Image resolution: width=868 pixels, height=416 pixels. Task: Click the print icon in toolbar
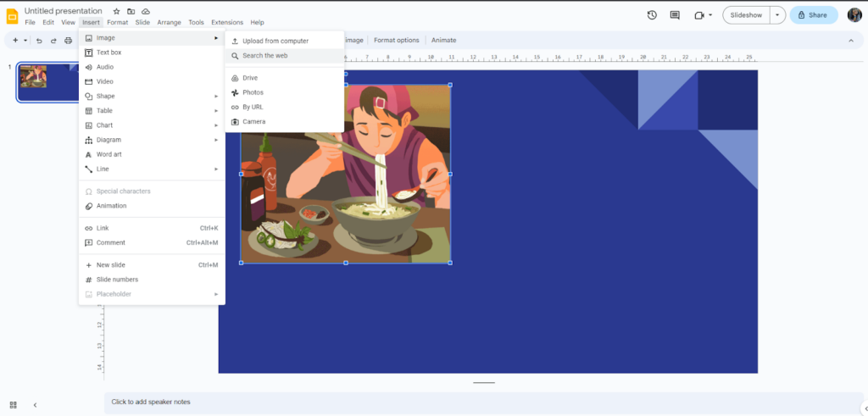pyautogui.click(x=69, y=40)
